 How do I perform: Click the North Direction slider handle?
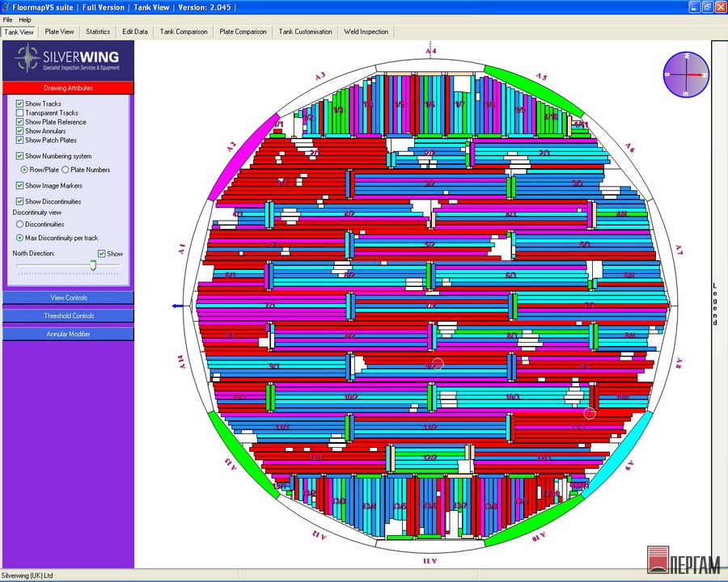(x=93, y=265)
